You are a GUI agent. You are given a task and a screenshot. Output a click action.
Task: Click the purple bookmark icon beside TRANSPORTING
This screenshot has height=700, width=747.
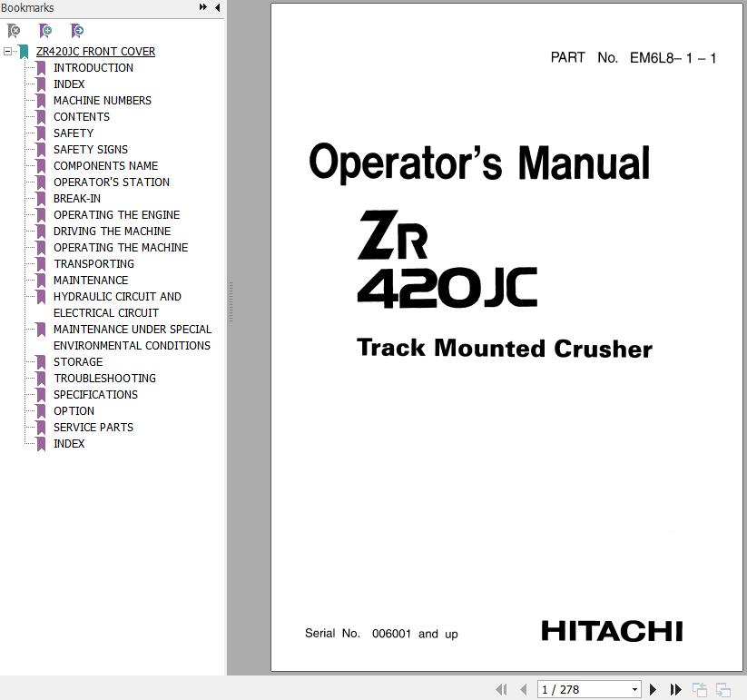coord(42,264)
